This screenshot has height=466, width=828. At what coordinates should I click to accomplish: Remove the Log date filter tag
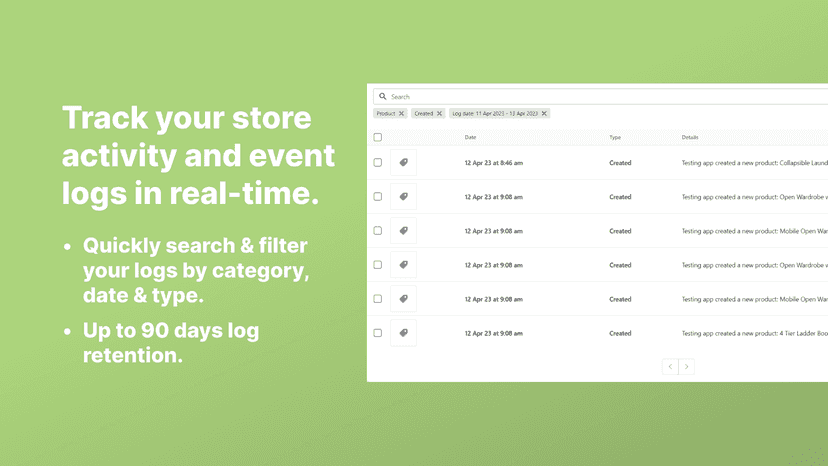(544, 114)
